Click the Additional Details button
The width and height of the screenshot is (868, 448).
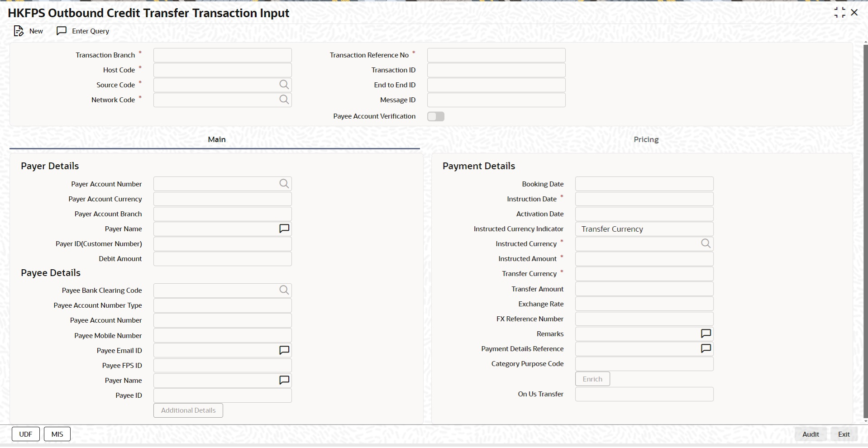(188, 410)
